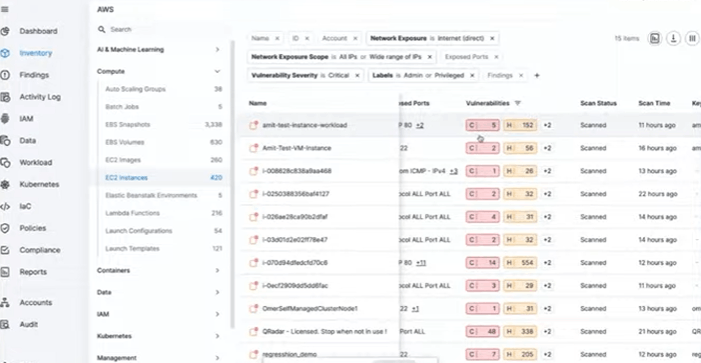Remove the Findings filter chip
Image resolution: width=701 pixels, height=363 pixels.
(521, 76)
